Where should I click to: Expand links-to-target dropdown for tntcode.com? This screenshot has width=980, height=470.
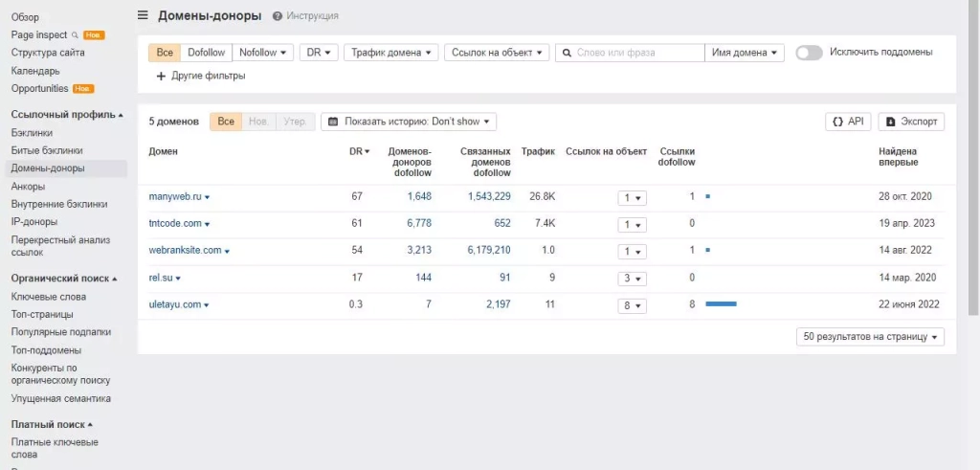tap(633, 224)
